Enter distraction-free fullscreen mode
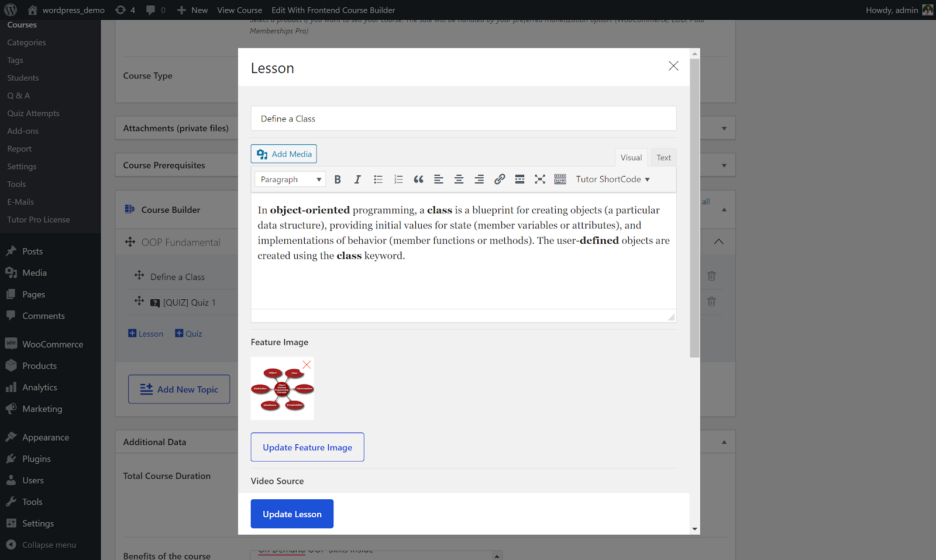Image resolution: width=936 pixels, height=560 pixels. click(x=540, y=179)
